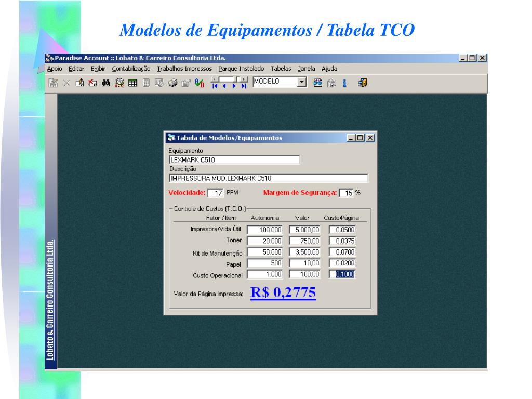Screen dimensions: 532x399
Task: Click highlighted Custo Operacional Custo/Página 0,1000
Action: (342, 274)
